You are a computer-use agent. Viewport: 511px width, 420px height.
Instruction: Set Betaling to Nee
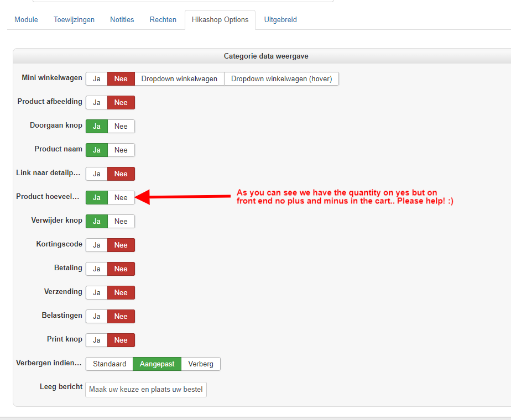[x=121, y=269]
